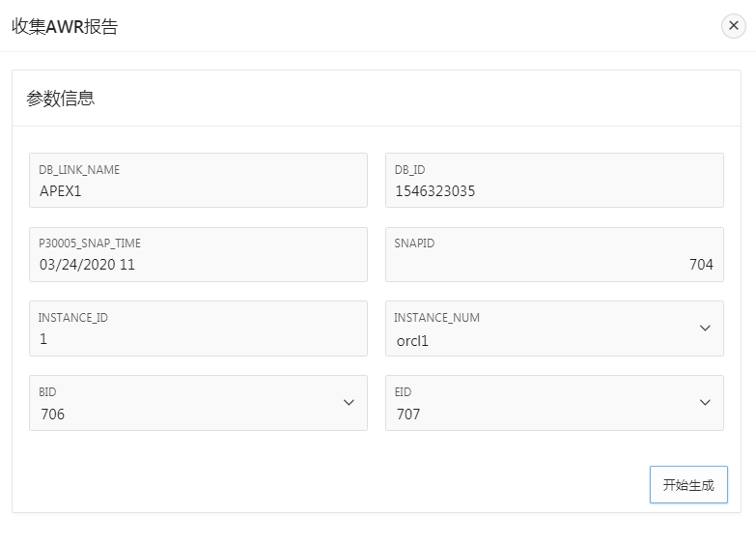Click the 707 value in EID
This screenshot has height=544, width=756.
click(408, 415)
